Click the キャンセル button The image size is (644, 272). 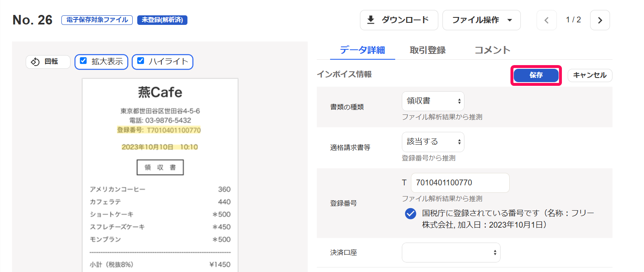click(x=590, y=75)
